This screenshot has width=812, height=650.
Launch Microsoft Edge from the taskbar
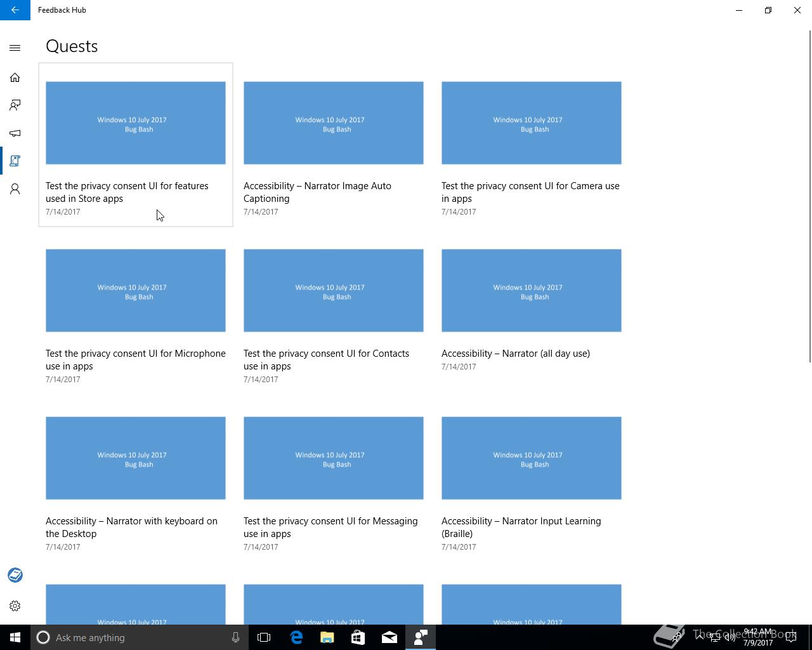(x=296, y=637)
